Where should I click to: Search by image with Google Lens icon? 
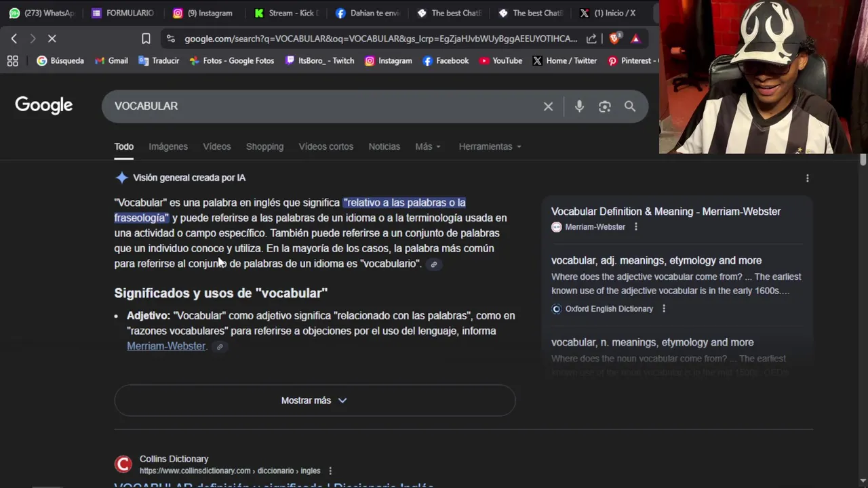click(605, 106)
